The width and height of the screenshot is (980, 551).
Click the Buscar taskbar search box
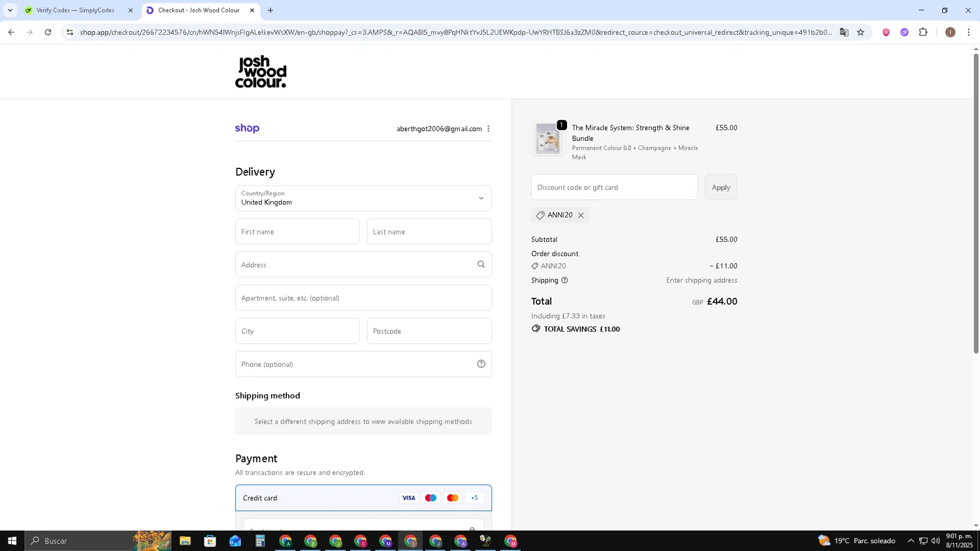coord(98,541)
